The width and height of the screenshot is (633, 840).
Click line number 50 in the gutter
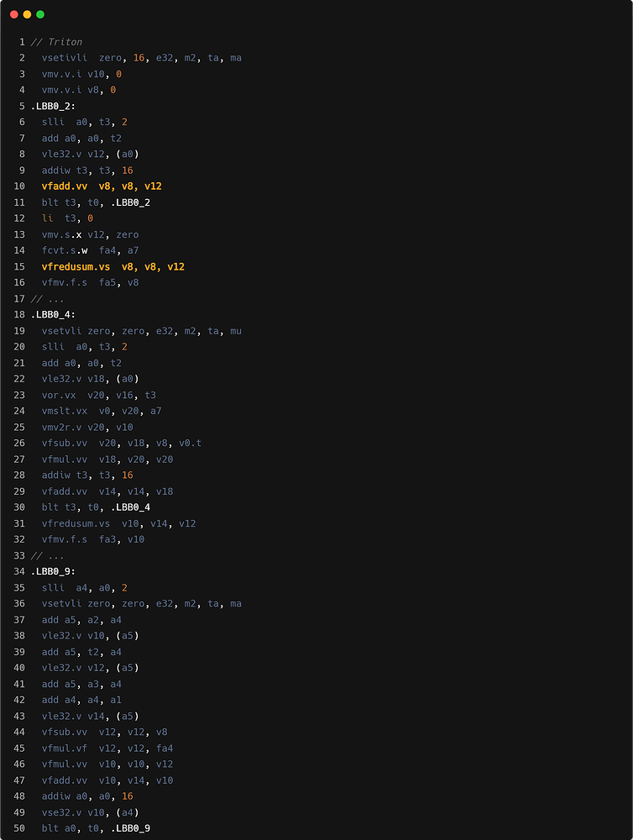19,829
